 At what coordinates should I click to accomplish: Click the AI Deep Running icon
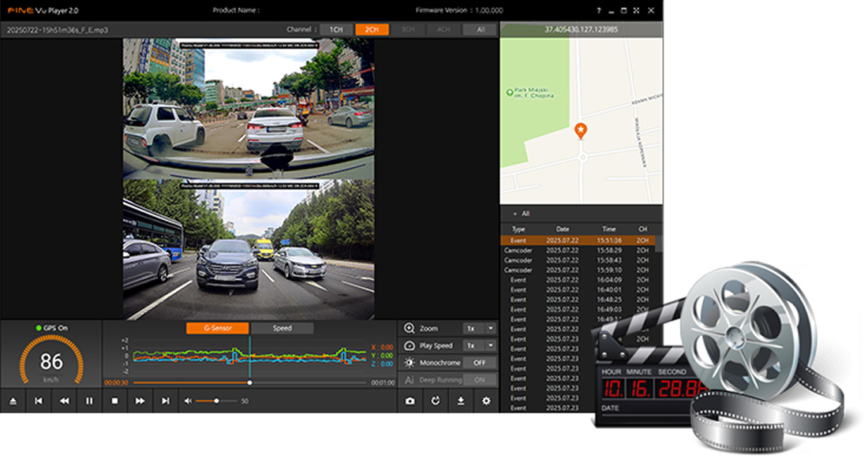point(409,379)
